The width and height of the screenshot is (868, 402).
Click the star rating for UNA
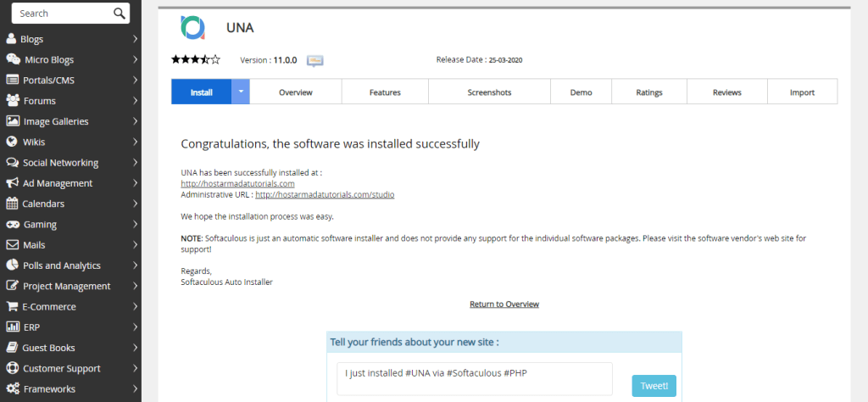[x=196, y=59]
